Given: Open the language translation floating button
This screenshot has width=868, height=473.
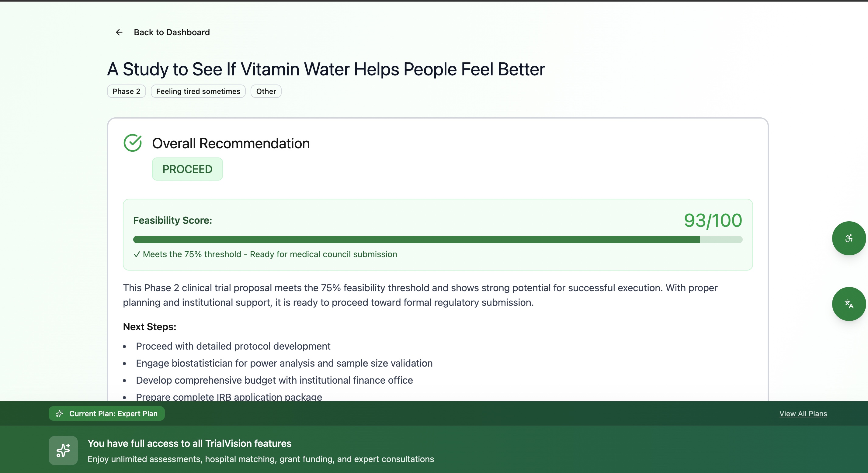Looking at the screenshot, I should pos(849,304).
